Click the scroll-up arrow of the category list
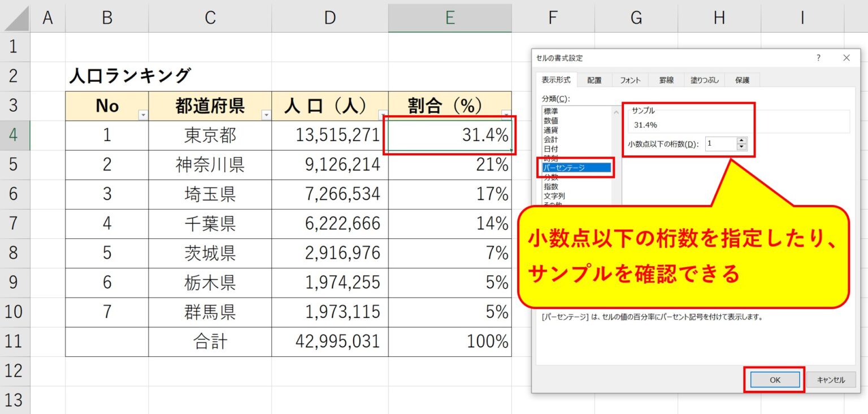Screen dimensions: 868x414 coord(615,112)
